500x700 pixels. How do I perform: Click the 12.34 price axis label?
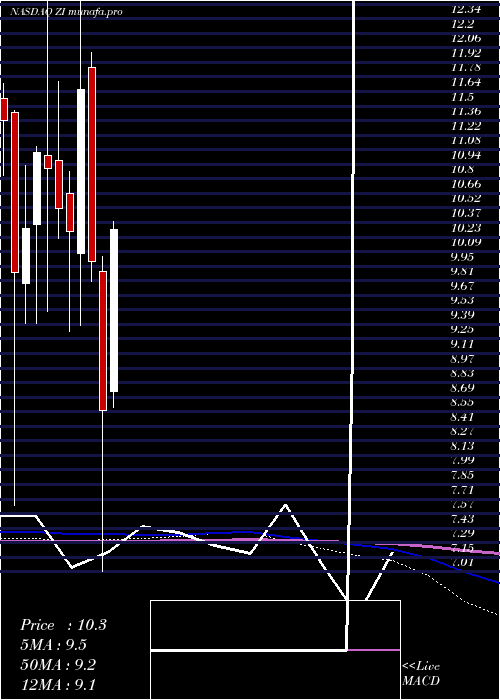click(x=466, y=10)
